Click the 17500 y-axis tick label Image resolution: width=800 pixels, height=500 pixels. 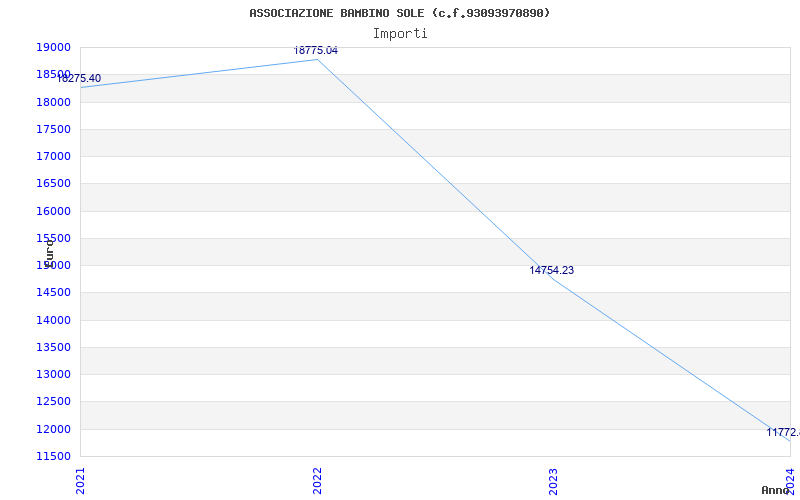coord(53,129)
